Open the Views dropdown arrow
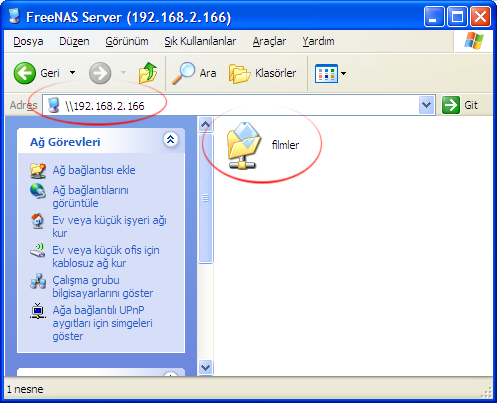497x403 pixels. click(x=343, y=73)
